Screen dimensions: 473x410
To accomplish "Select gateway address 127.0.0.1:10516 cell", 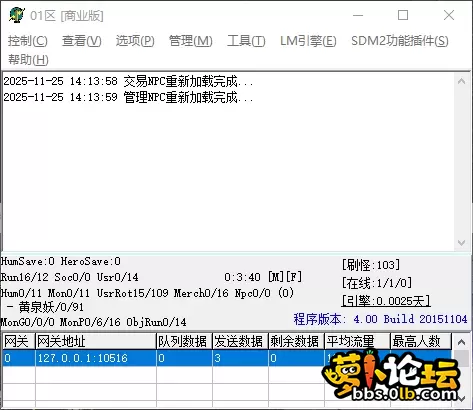I will tap(96, 358).
